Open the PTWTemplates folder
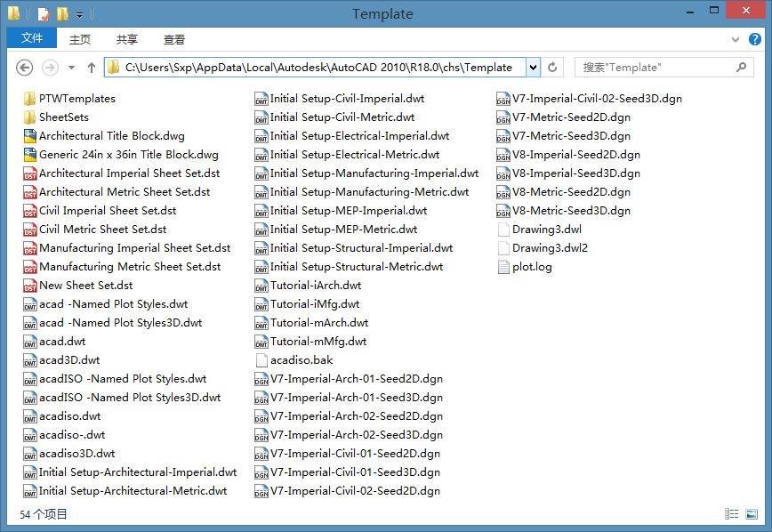Screen dimensions: 772x532 tap(76, 99)
